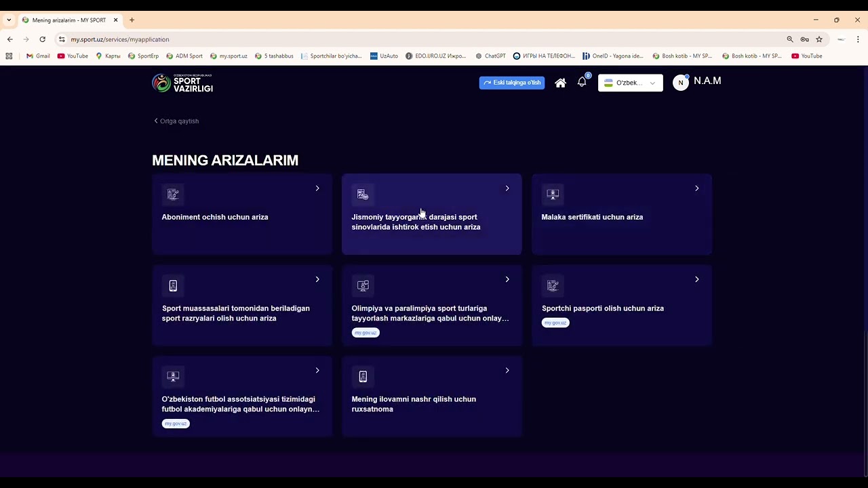
Task: Click the Mening ilovamni nashr card icon
Action: 363,376
